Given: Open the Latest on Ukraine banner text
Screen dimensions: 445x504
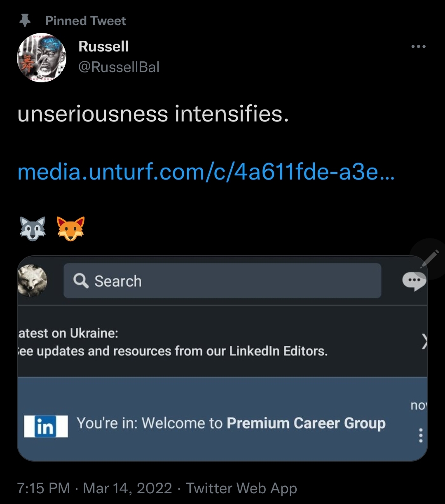Looking at the screenshot, I should (x=173, y=342).
